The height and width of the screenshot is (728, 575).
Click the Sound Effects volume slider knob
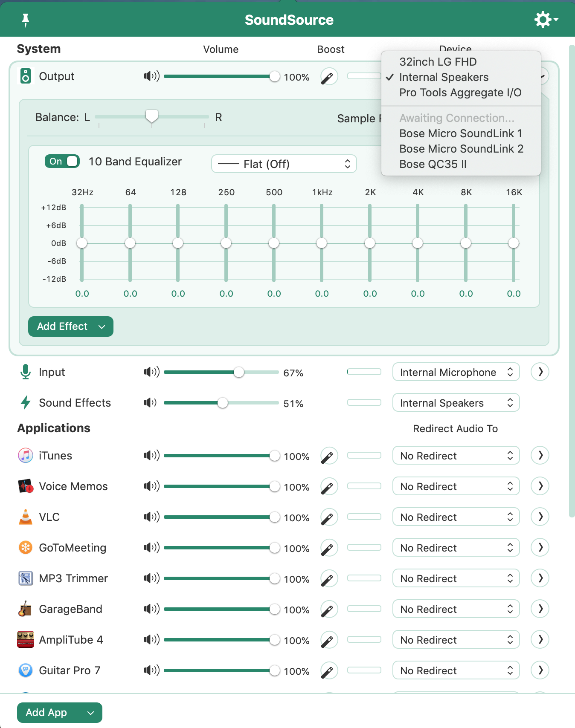pyautogui.click(x=223, y=403)
